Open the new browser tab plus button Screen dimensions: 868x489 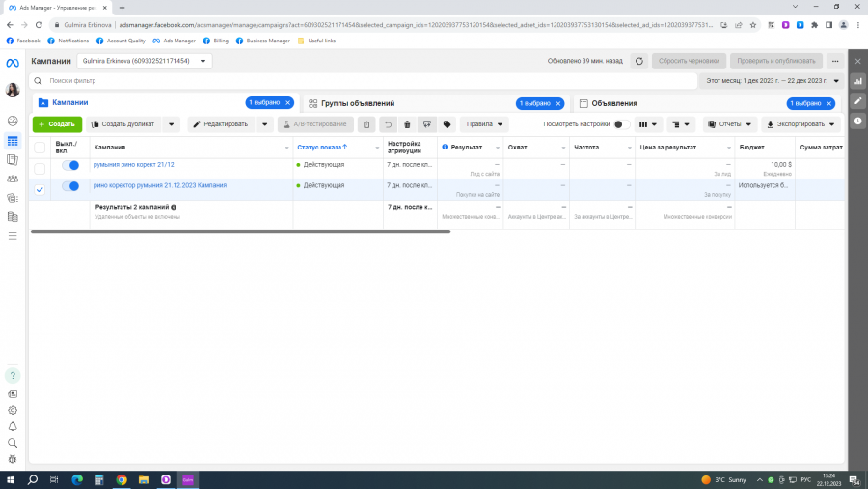(122, 8)
